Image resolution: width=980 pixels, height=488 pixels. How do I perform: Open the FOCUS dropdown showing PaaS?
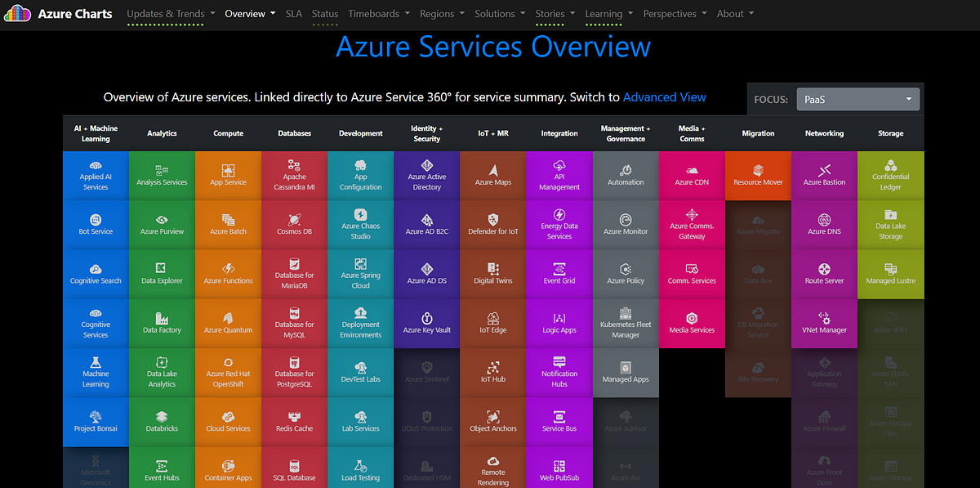click(x=857, y=99)
